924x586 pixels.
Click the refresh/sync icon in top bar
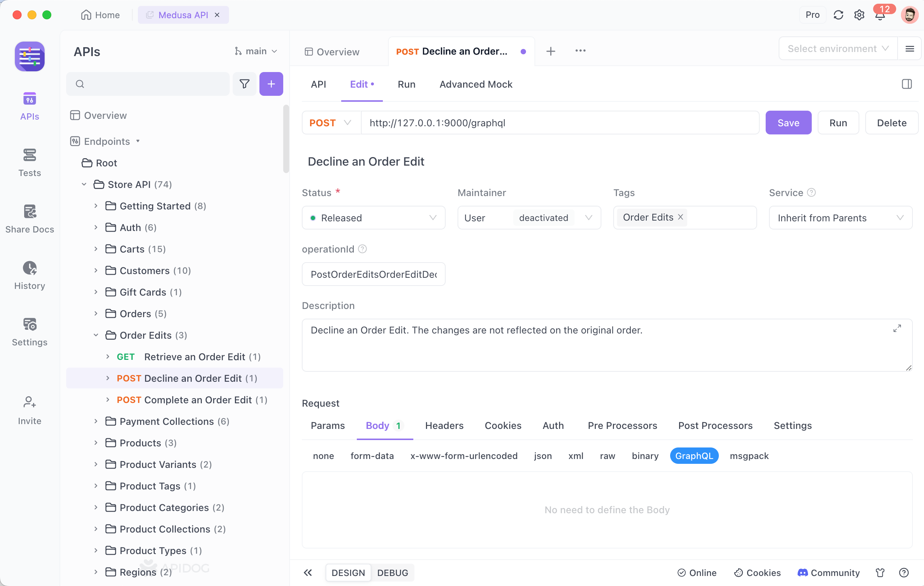[x=838, y=15]
